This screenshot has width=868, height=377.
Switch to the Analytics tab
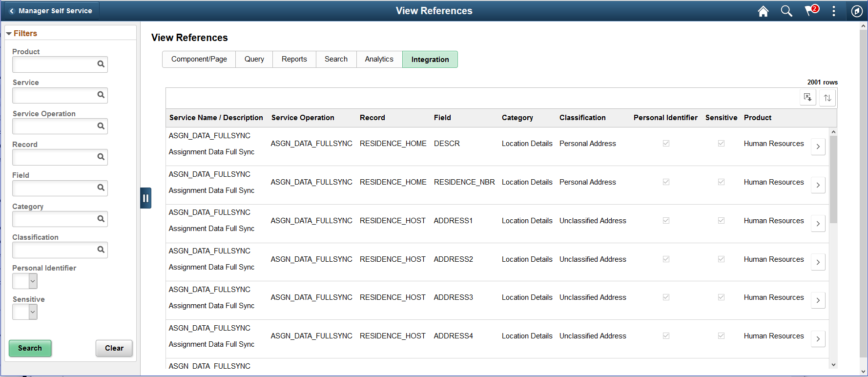click(379, 59)
